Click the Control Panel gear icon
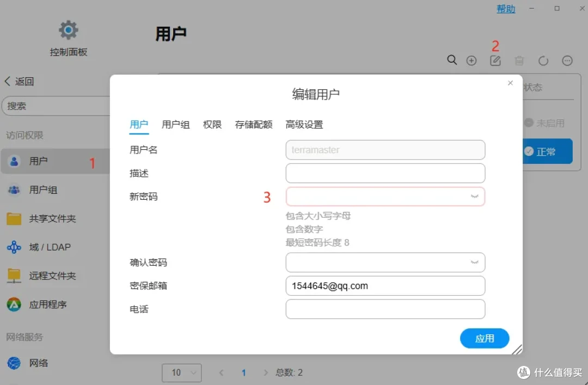This screenshot has width=588, height=385. click(68, 30)
